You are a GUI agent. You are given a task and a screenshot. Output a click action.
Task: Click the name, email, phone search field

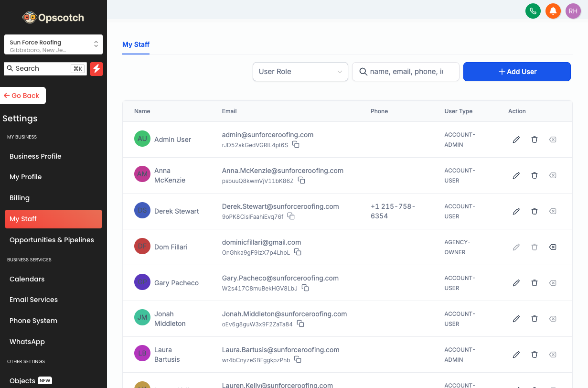tap(406, 72)
